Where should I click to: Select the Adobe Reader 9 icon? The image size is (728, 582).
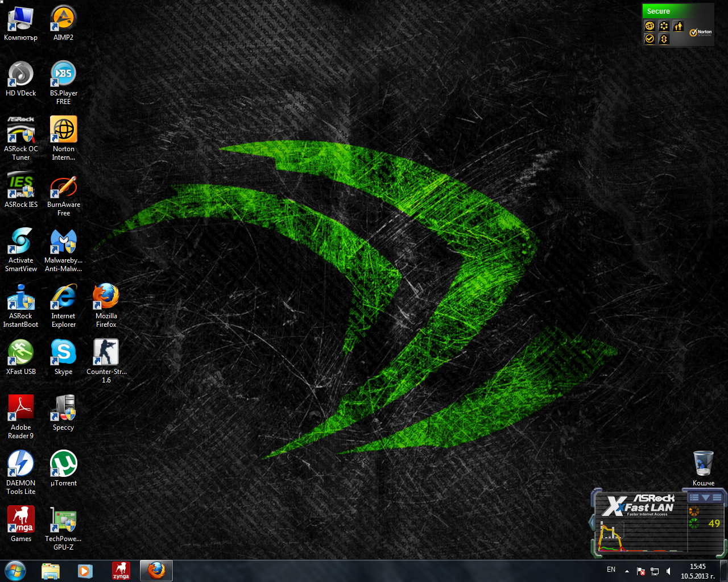[x=20, y=417]
